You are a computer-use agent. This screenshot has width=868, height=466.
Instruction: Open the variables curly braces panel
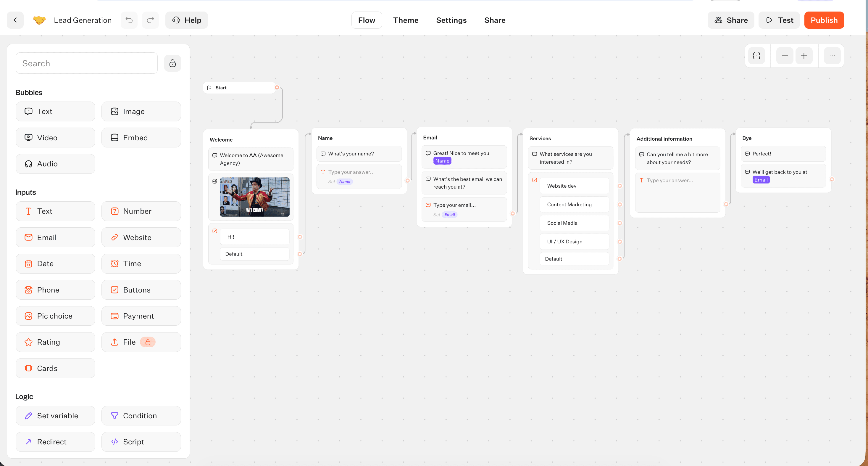756,56
